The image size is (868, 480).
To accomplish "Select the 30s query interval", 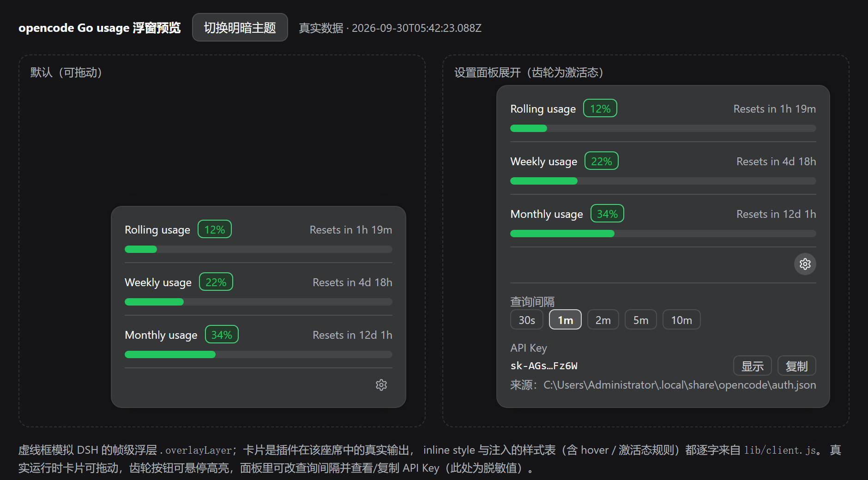I will click(x=527, y=320).
